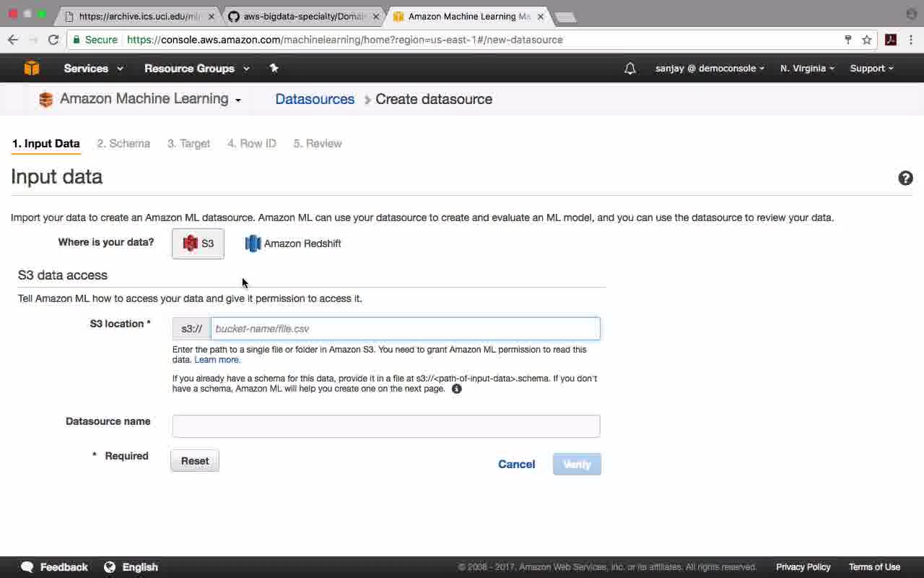The image size is (924, 578).
Task: Switch to the aws-bigdata-specialty GitHub tab
Action: pyautogui.click(x=303, y=17)
